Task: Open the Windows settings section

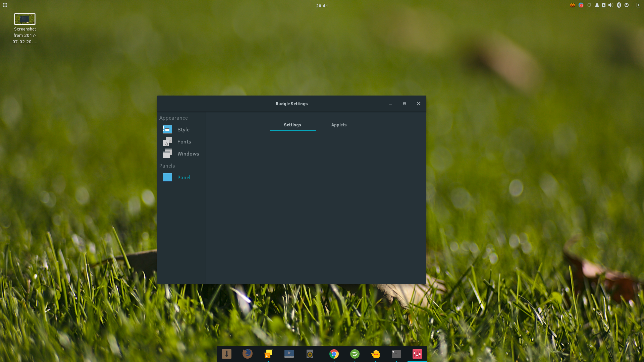Action: point(181,154)
